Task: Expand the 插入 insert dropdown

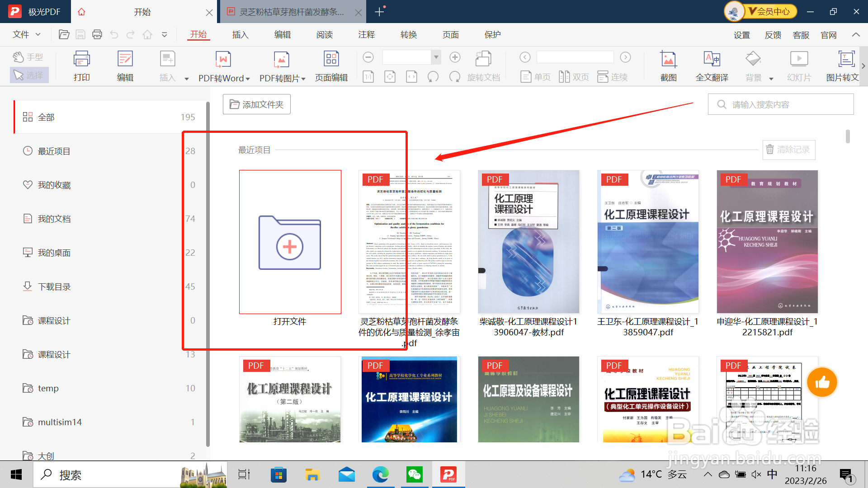Action: pyautogui.click(x=186, y=79)
